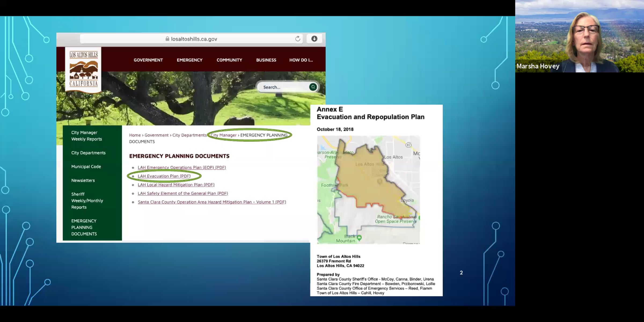Select Municipal Code in sidebar
644x322 pixels.
[86, 167]
